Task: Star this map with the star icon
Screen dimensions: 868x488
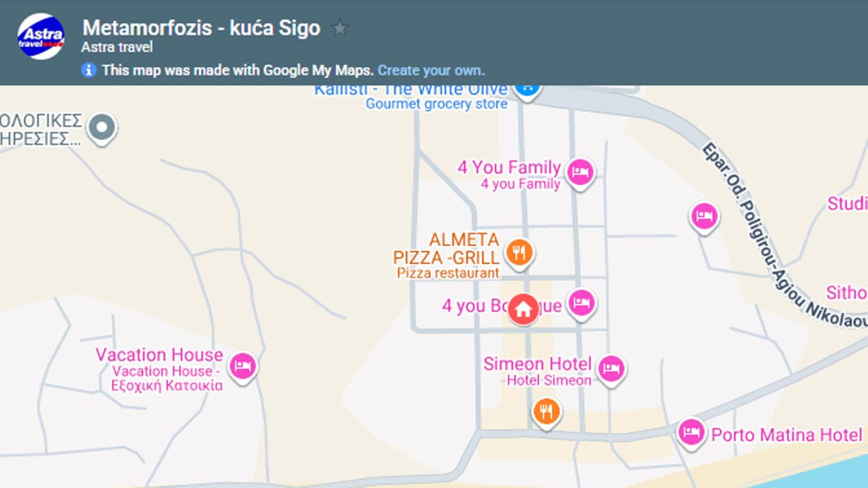Action: click(339, 28)
